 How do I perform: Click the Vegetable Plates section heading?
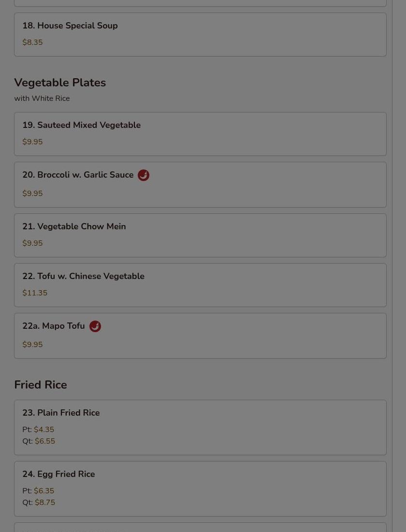(60, 83)
